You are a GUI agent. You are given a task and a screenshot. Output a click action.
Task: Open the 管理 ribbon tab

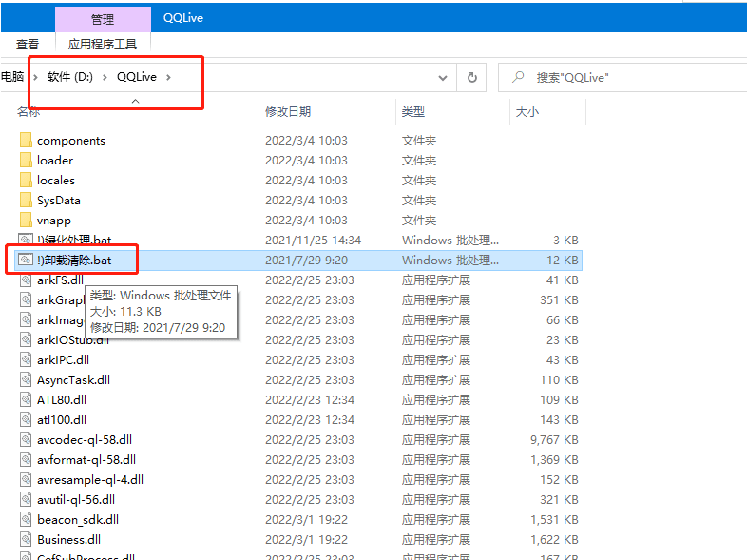[103, 20]
